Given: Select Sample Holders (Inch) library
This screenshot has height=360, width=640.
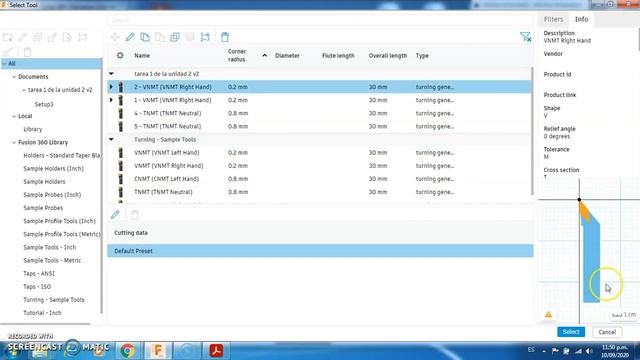Looking at the screenshot, I should (53, 169).
